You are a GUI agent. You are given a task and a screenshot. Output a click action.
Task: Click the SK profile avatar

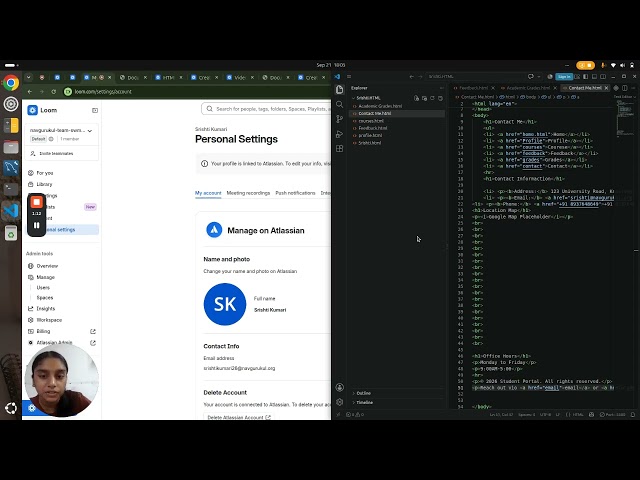(225, 304)
